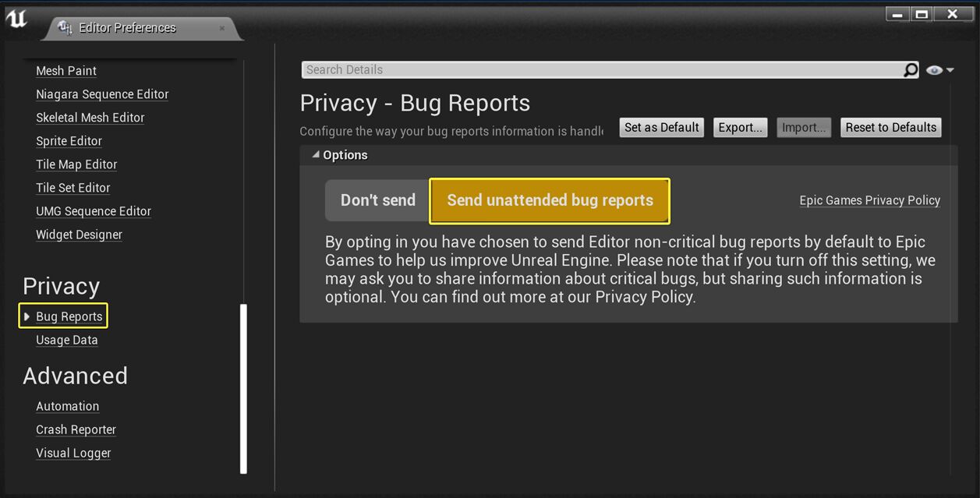Click the Set as Default button
Viewport: 980px width, 498px height.
(x=661, y=127)
